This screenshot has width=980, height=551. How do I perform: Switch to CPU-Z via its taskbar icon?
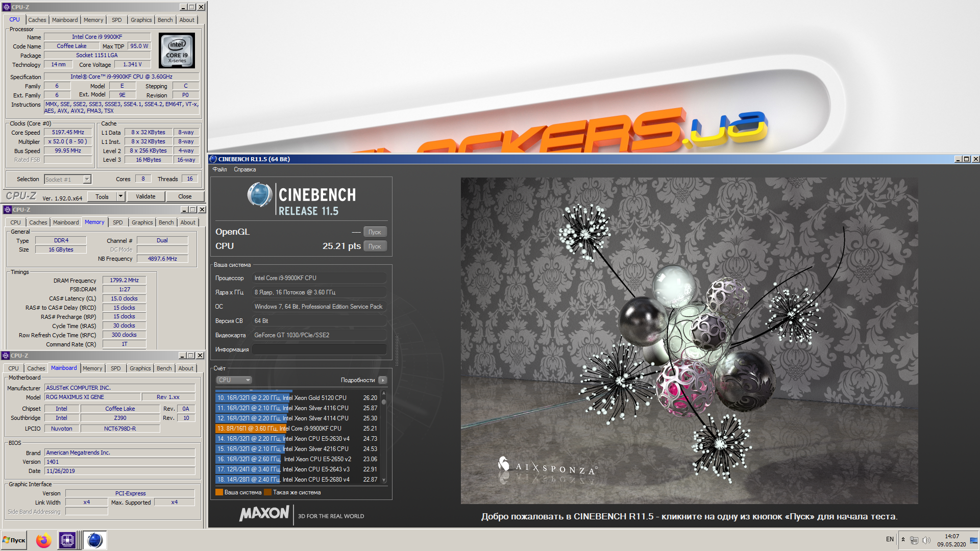(x=67, y=540)
